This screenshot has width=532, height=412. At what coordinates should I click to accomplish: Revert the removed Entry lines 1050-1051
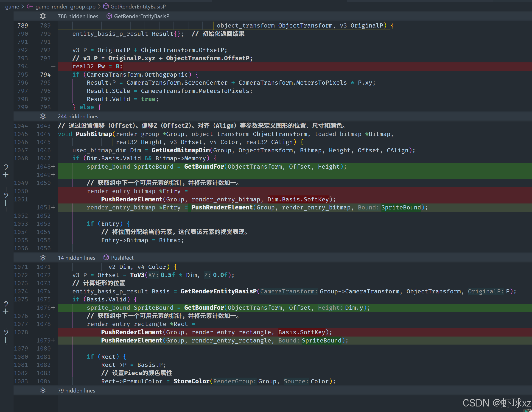coord(6,195)
